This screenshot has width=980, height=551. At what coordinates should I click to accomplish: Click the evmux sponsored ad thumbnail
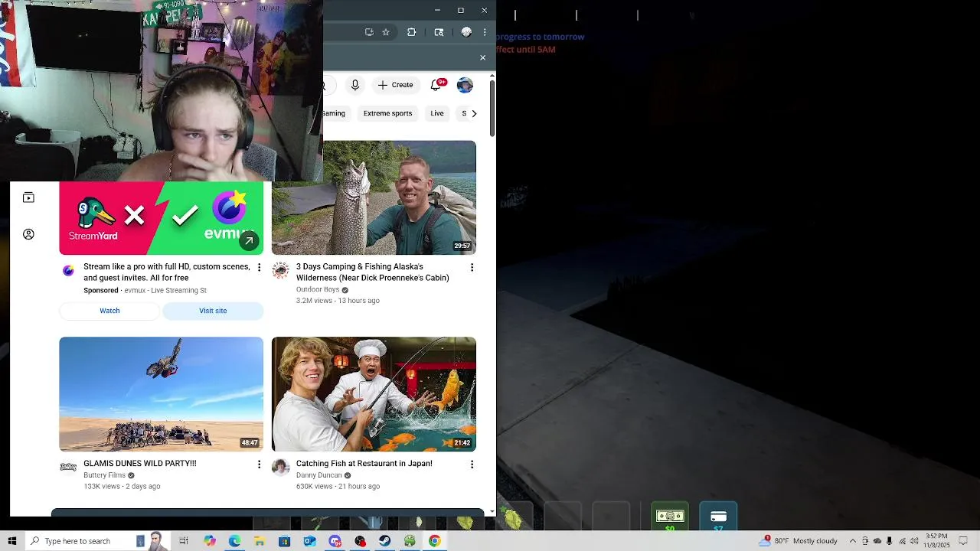pyautogui.click(x=161, y=218)
